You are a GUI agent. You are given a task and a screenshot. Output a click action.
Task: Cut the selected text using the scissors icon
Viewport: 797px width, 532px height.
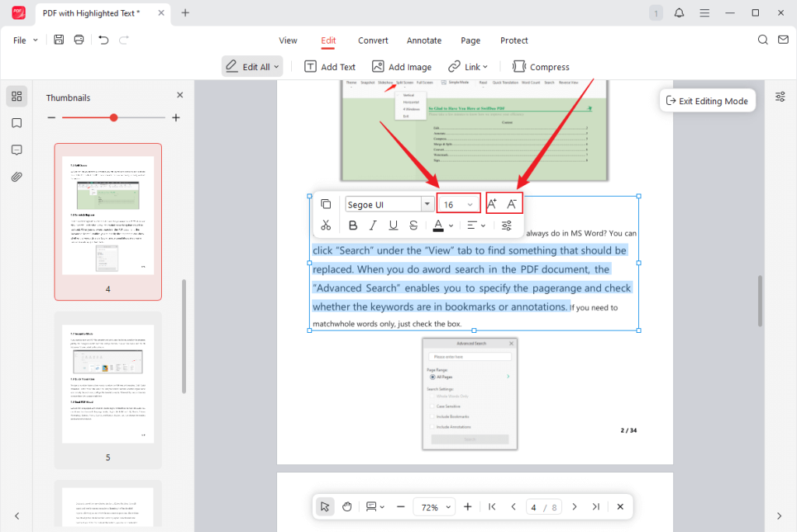pyautogui.click(x=326, y=226)
